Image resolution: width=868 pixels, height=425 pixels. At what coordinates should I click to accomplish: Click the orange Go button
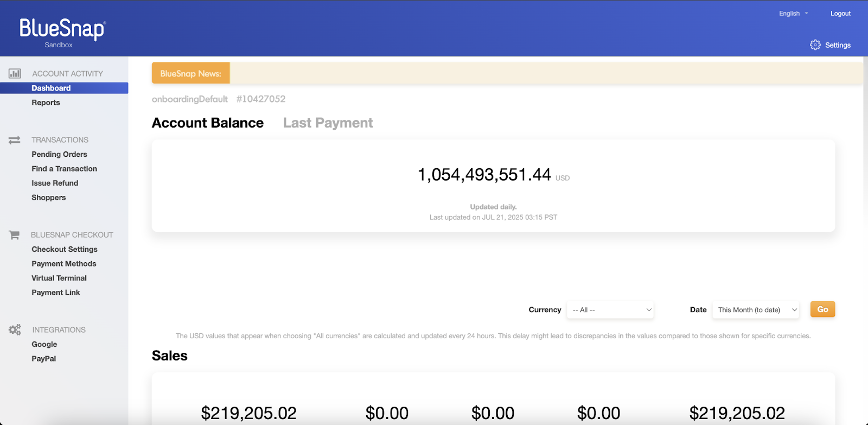(x=822, y=309)
